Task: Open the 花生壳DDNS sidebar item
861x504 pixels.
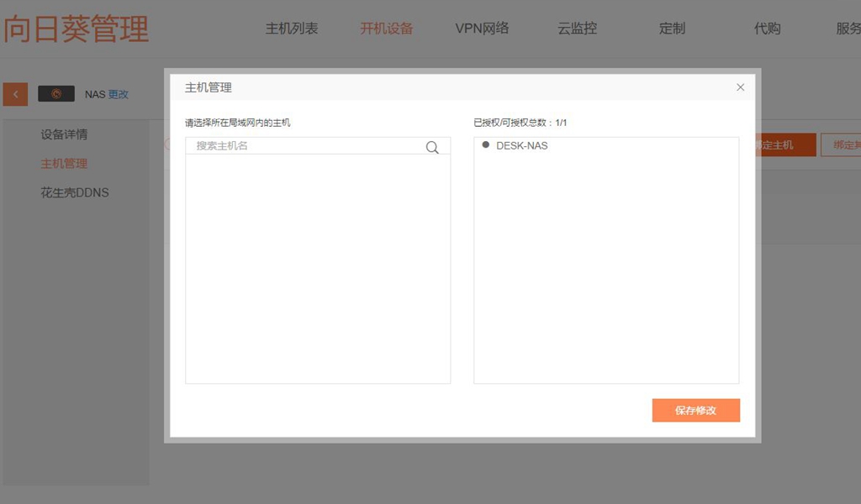Action: coord(75,192)
